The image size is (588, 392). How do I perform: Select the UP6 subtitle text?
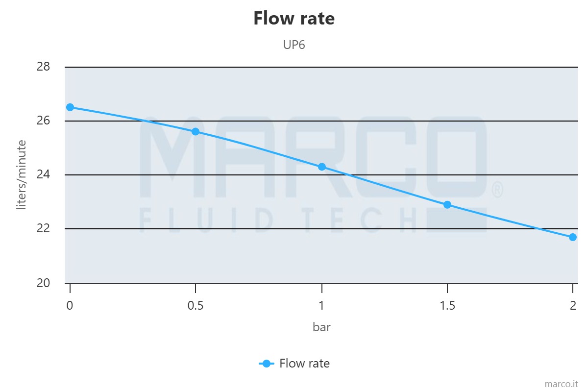(x=294, y=45)
